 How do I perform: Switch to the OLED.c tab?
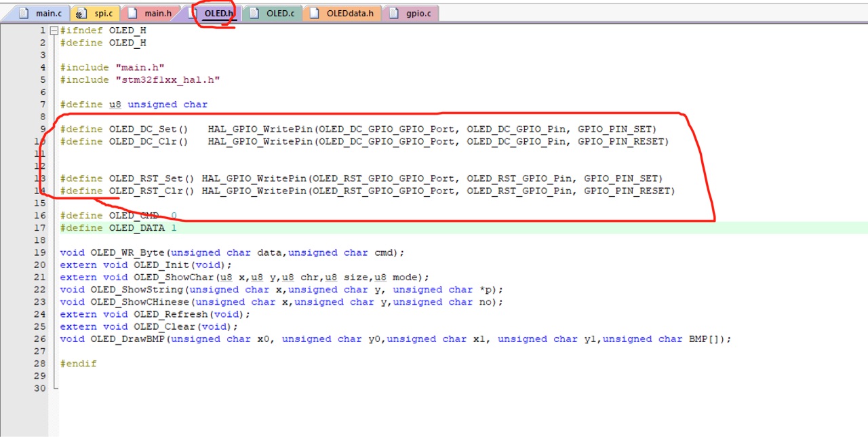pos(272,13)
